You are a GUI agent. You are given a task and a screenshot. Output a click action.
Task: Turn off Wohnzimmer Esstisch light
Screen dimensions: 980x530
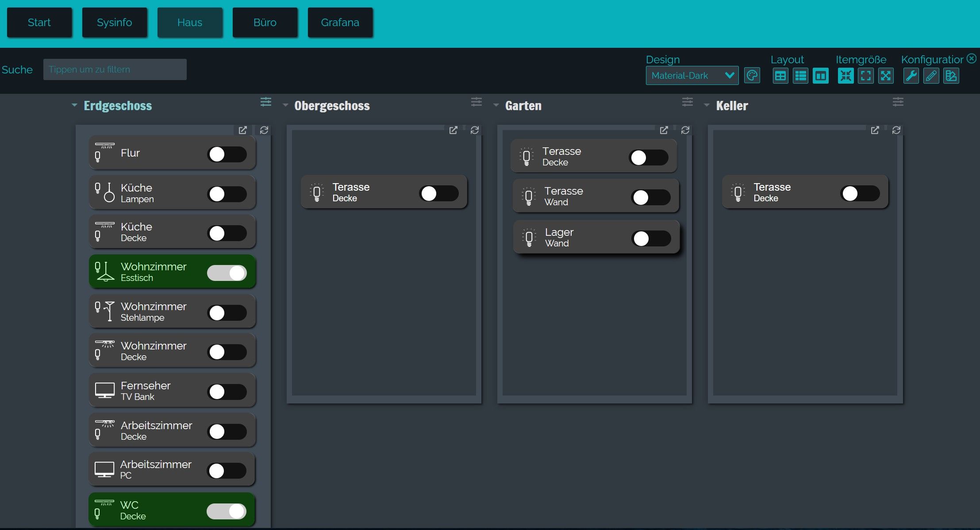pyautogui.click(x=227, y=273)
